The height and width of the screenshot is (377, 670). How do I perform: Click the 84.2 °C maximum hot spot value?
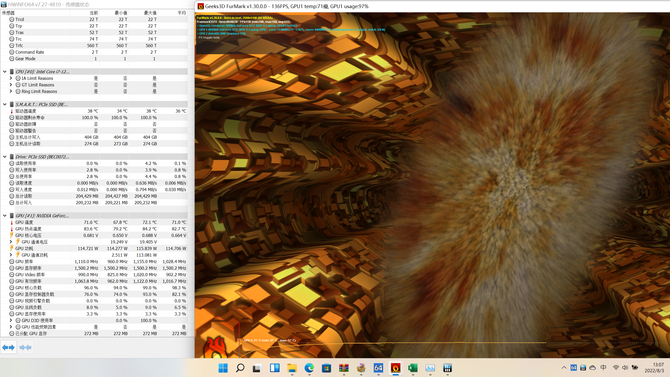click(x=149, y=229)
